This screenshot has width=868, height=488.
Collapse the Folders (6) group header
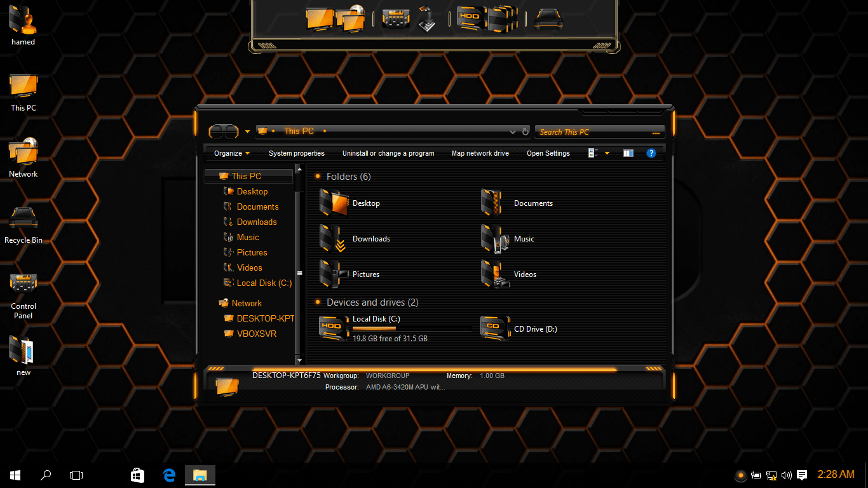(x=348, y=177)
